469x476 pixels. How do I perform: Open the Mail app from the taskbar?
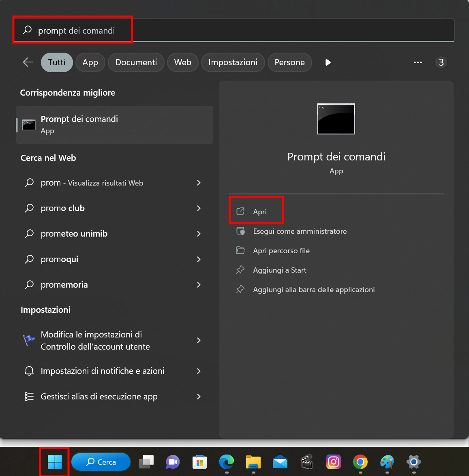coord(280,462)
